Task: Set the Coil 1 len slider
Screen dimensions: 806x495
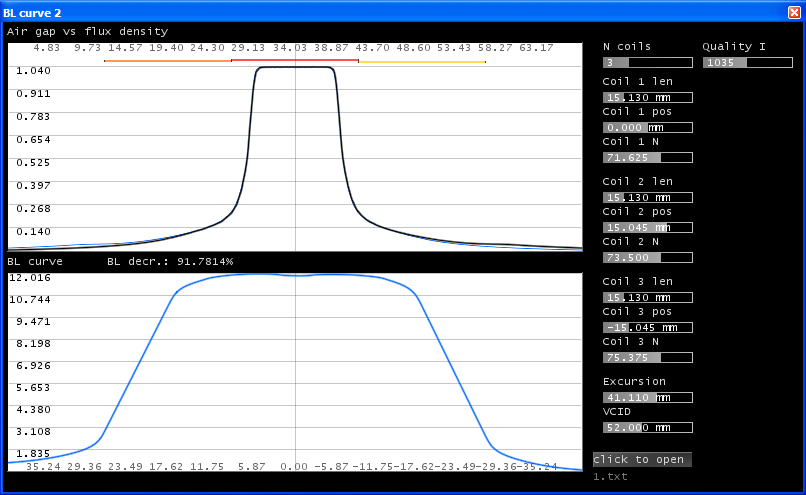Action: (x=648, y=98)
